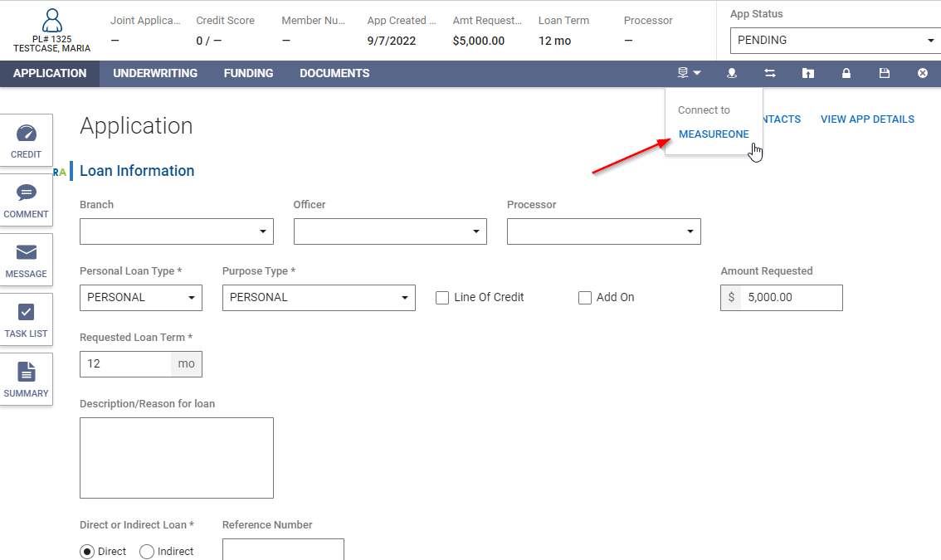Open the Task List panel
This screenshot has height=560, width=941.
pyautogui.click(x=26, y=319)
